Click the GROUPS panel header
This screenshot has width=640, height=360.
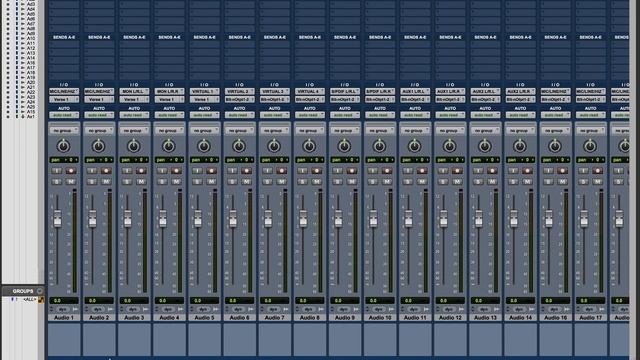point(22,291)
